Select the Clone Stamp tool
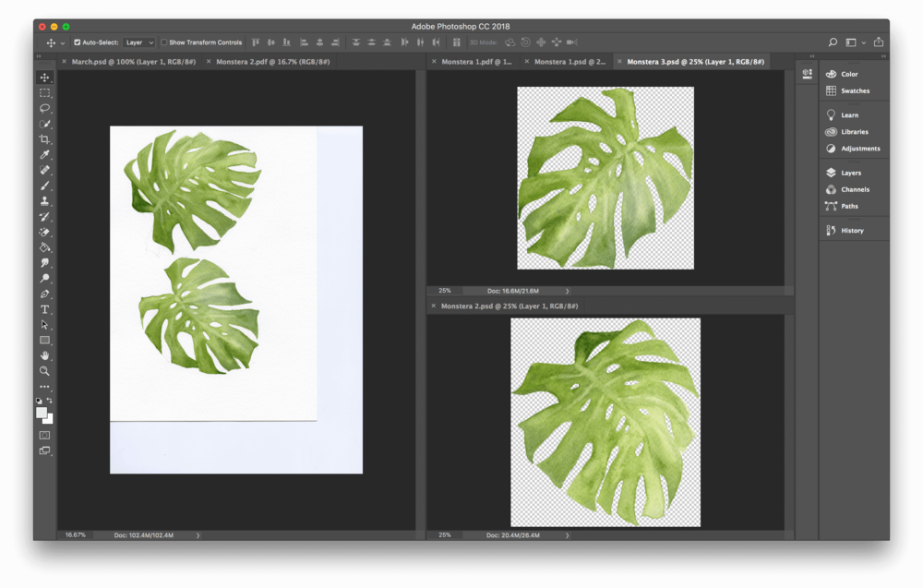923x588 pixels. coord(43,201)
